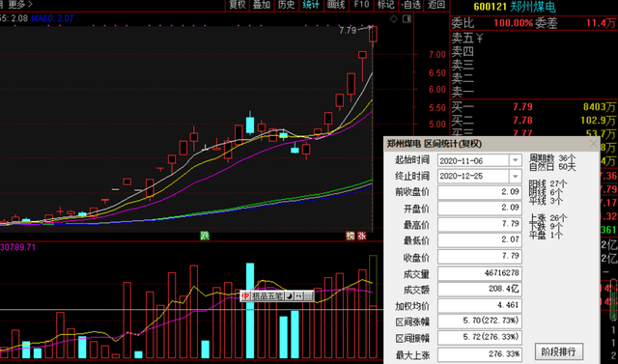Click the red 涨 marker below the chart
618x364 pixels.
(361, 236)
